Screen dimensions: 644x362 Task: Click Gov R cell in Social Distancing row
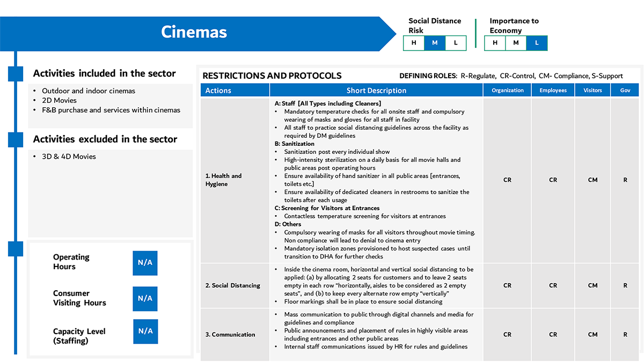tap(625, 285)
